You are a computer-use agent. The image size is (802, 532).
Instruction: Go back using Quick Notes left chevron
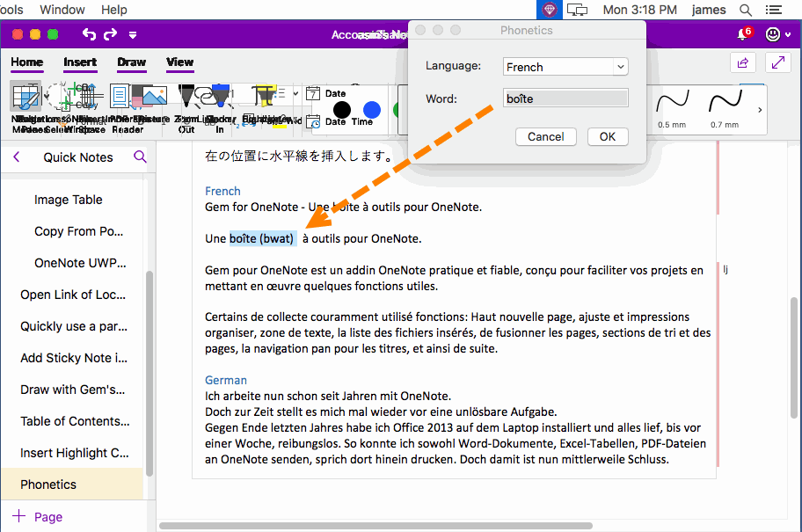pyautogui.click(x=17, y=157)
